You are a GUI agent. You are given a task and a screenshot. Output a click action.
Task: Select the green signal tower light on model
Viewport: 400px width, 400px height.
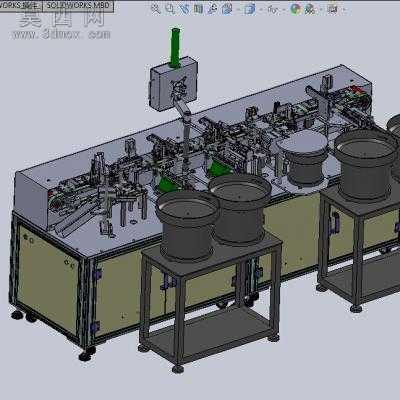pos(175,48)
